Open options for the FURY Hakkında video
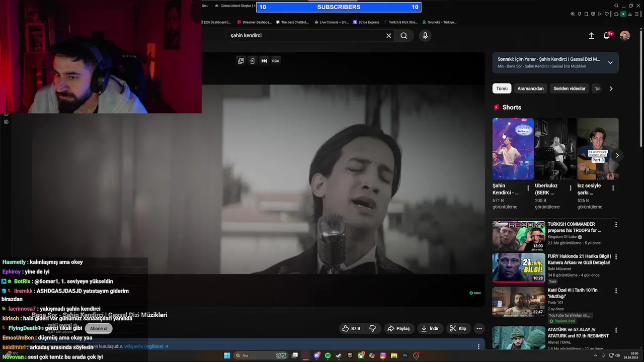This screenshot has height=362, width=644. [x=616, y=257]
